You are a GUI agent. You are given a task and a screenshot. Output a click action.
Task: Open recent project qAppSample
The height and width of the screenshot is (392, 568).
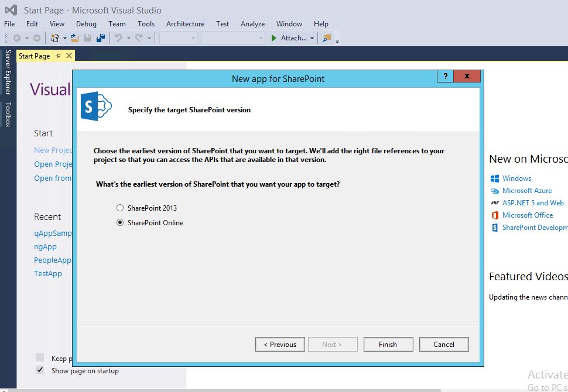point(53,233)
